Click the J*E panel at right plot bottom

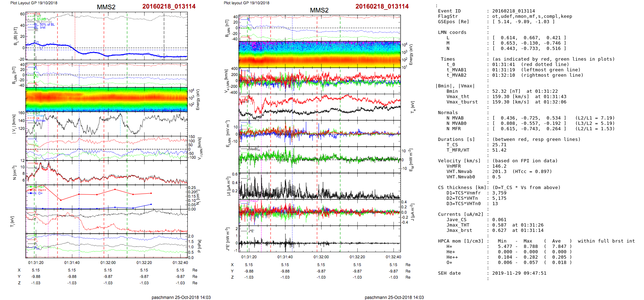(x=320, y=239)
